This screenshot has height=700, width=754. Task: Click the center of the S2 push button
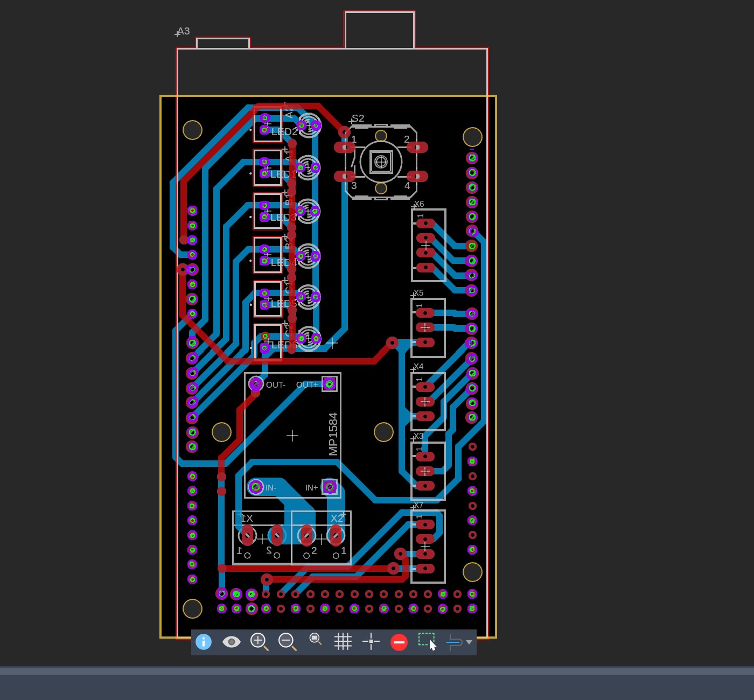(x=381, y=161)
